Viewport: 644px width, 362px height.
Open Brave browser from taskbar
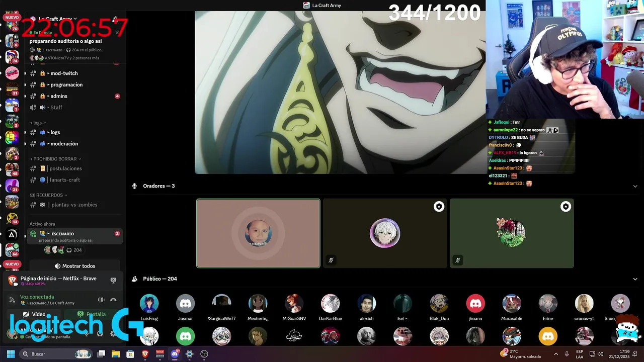click(145, 354)
